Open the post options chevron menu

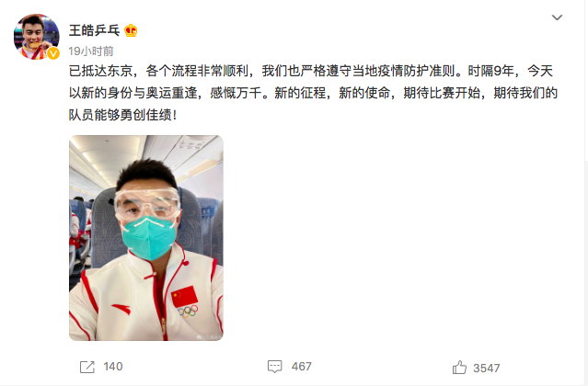tap(557, 17)
